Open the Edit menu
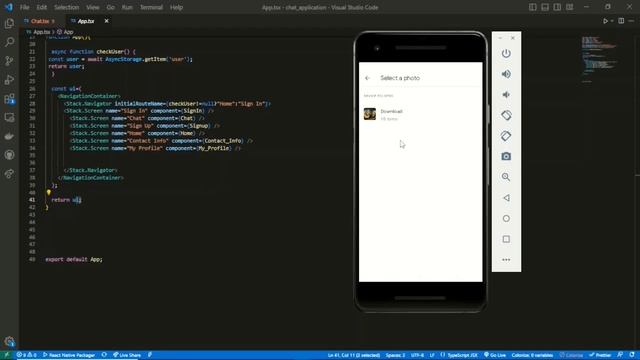Viewport: 640px width, 360px height. click(x=42, y=7)
